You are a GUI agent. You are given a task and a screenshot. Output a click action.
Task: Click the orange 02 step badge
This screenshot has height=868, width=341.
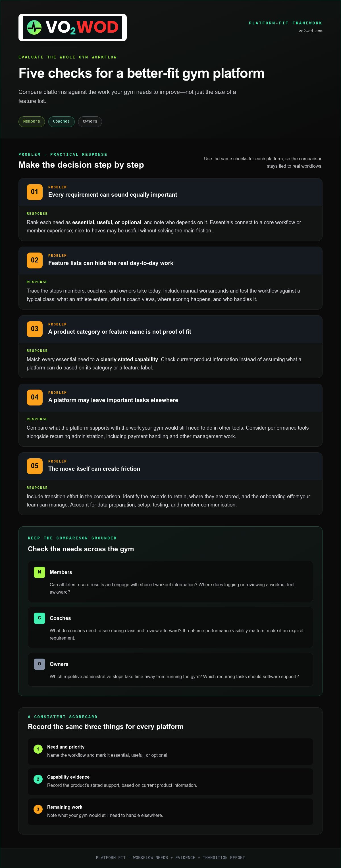click(x=35, y=260)
